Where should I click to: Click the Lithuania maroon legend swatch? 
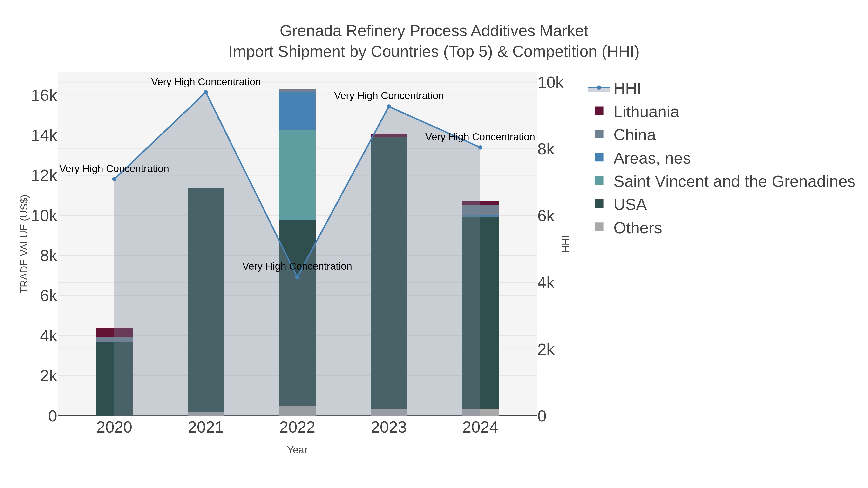599,111
